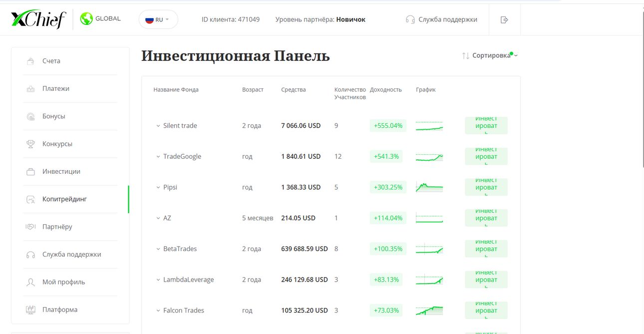Expand the Silent trade fund row

[x=158, y=126]
